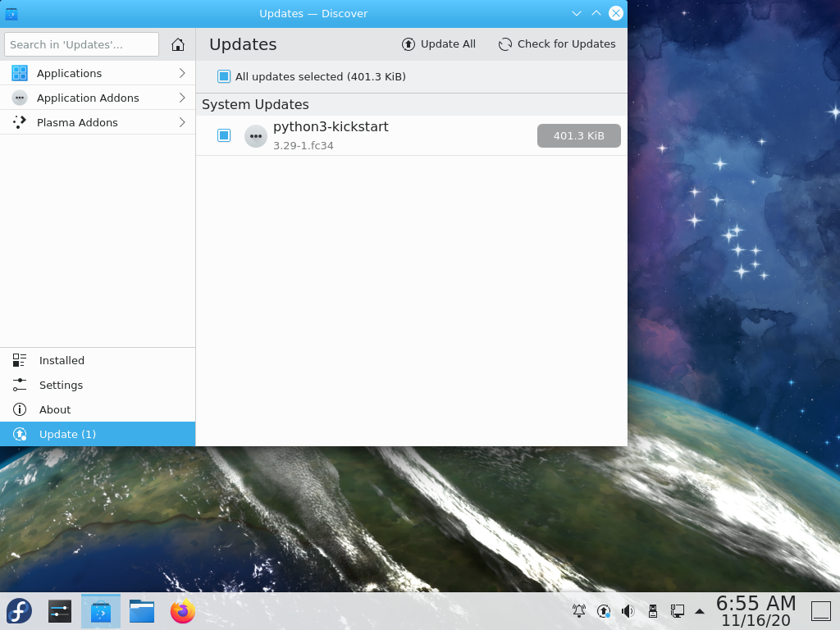Open System Settings from the taskbar

[x=59, y=611]
